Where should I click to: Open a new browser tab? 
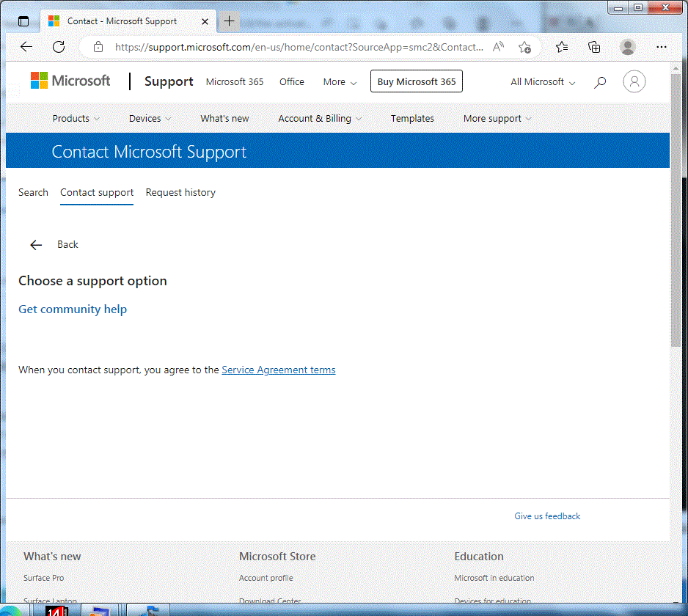[229, 21]
